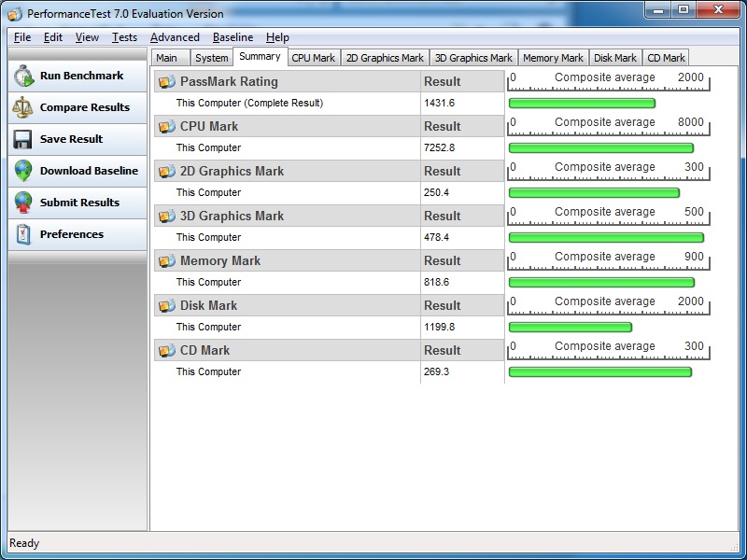Click the Compare Results scales icon
Screen dimensions: 747x560
[22, 107]
